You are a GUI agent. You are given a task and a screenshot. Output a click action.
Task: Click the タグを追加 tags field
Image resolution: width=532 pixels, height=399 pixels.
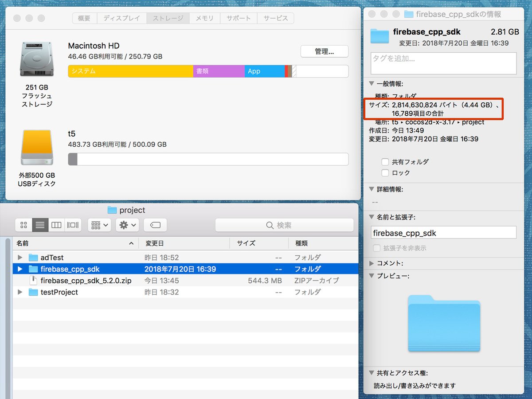click(443, 63)
